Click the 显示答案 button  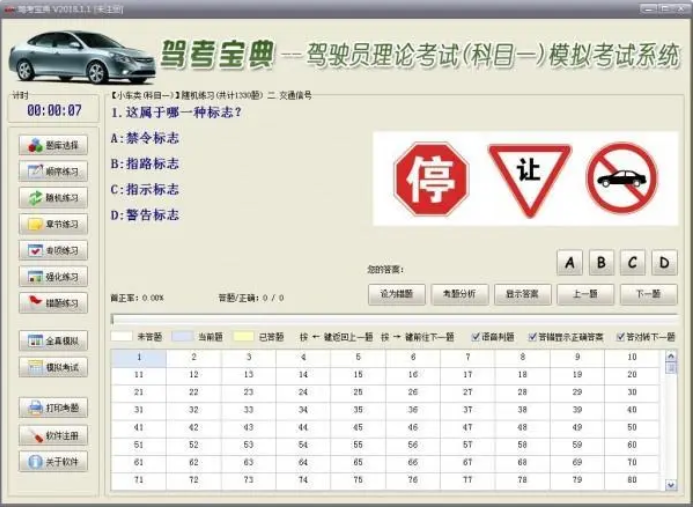(522, 294)
